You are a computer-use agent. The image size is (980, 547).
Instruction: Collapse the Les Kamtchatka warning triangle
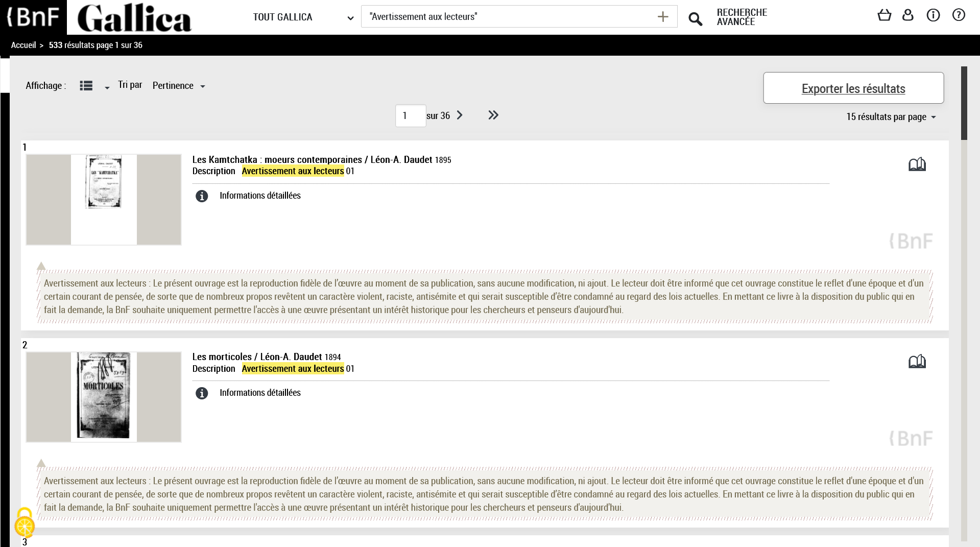click(41, 266)
